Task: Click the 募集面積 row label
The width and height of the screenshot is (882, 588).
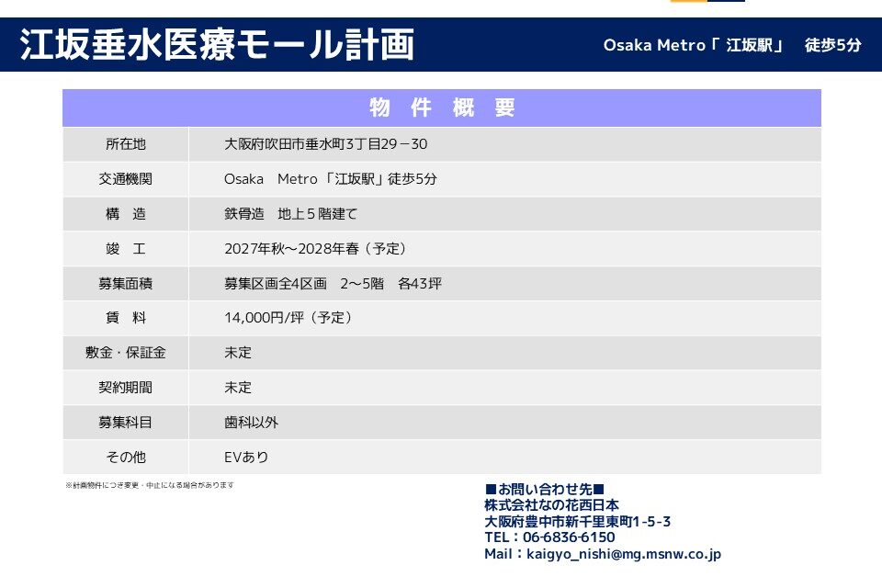Action: click(126, 284)
